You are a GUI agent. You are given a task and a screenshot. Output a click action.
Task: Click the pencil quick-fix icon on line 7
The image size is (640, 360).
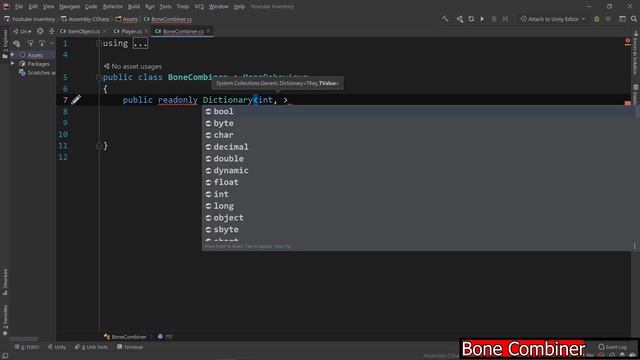76,100
